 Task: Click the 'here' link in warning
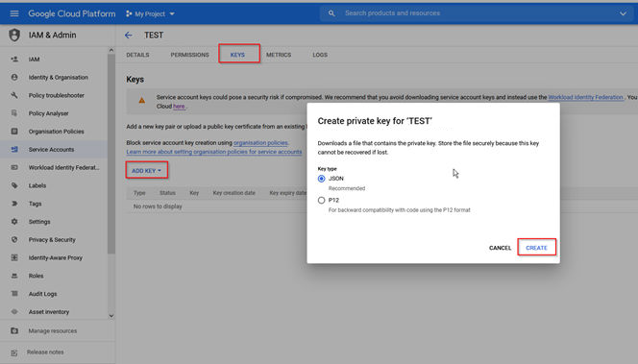pos(179,107)
